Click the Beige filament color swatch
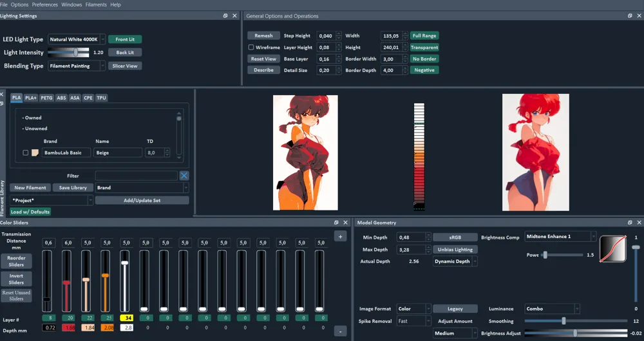The image size is (644, 341). tap(35, 152)
